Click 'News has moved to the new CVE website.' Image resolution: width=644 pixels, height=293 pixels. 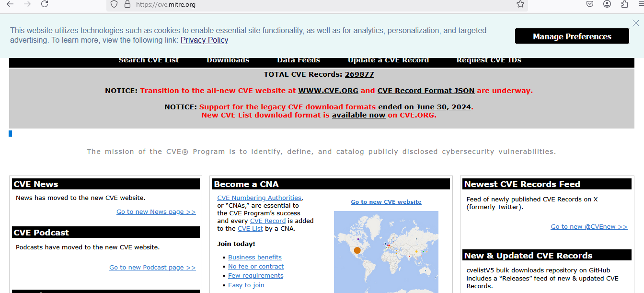pyautogui.click(x=80, y=198)
